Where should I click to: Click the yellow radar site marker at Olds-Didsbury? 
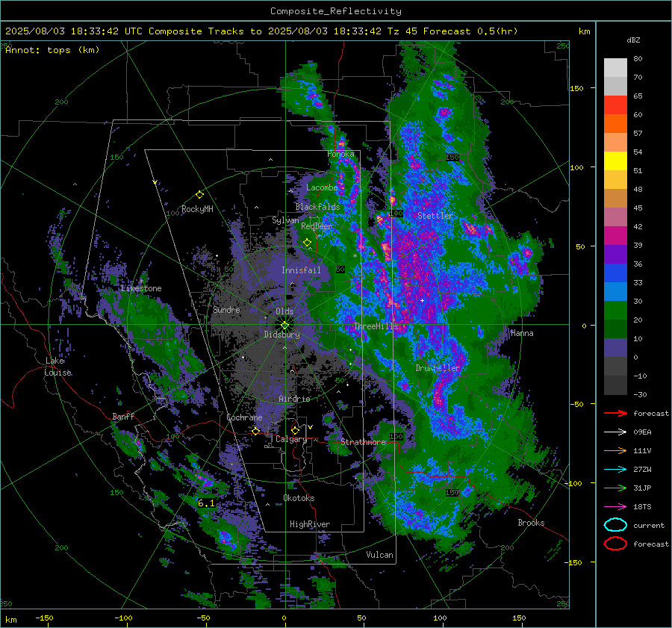point(285,325)
